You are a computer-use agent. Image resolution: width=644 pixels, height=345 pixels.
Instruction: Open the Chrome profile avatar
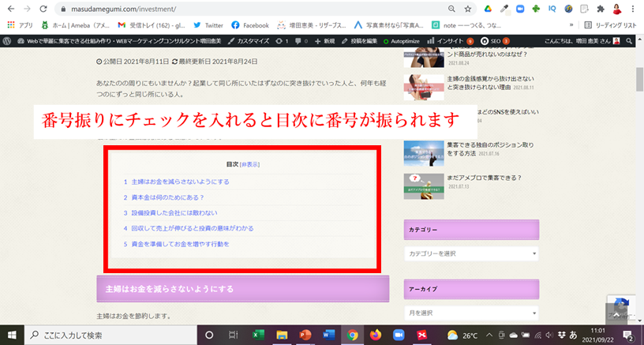click(x=616, y=9)
